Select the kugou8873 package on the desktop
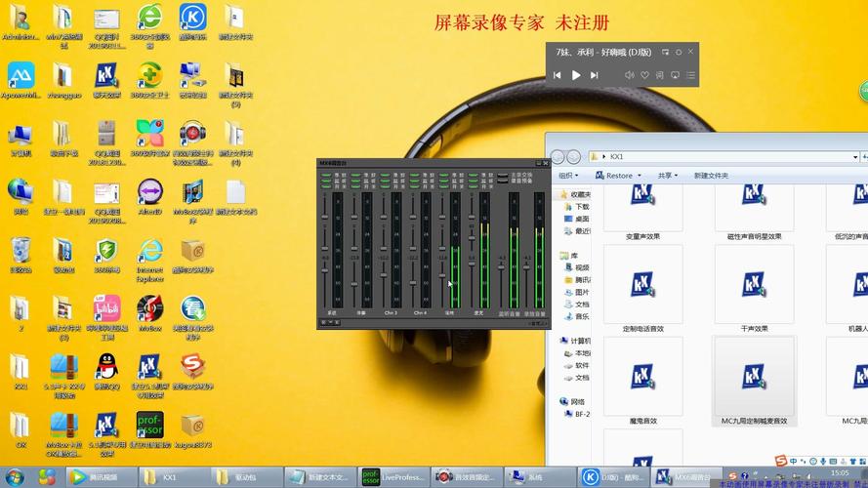Image resolution: width=868 pixels, height=488 pixels. [192, 429]
